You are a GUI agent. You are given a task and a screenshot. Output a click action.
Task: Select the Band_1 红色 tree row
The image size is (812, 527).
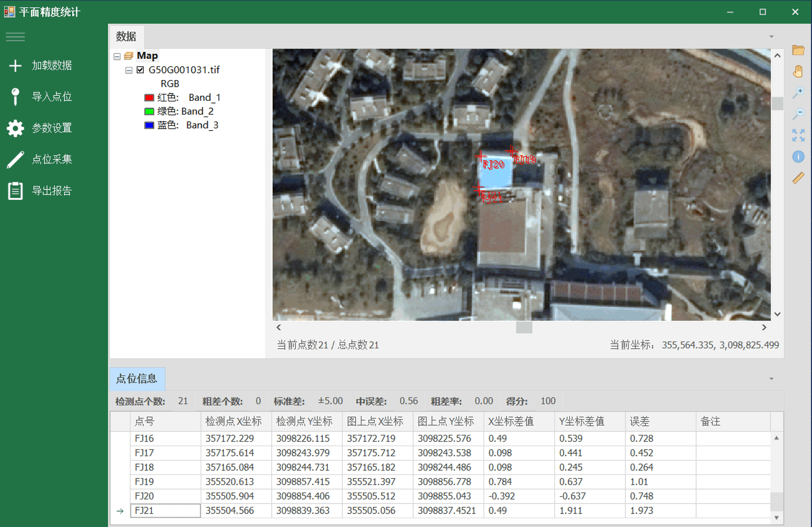coord(182,98)
